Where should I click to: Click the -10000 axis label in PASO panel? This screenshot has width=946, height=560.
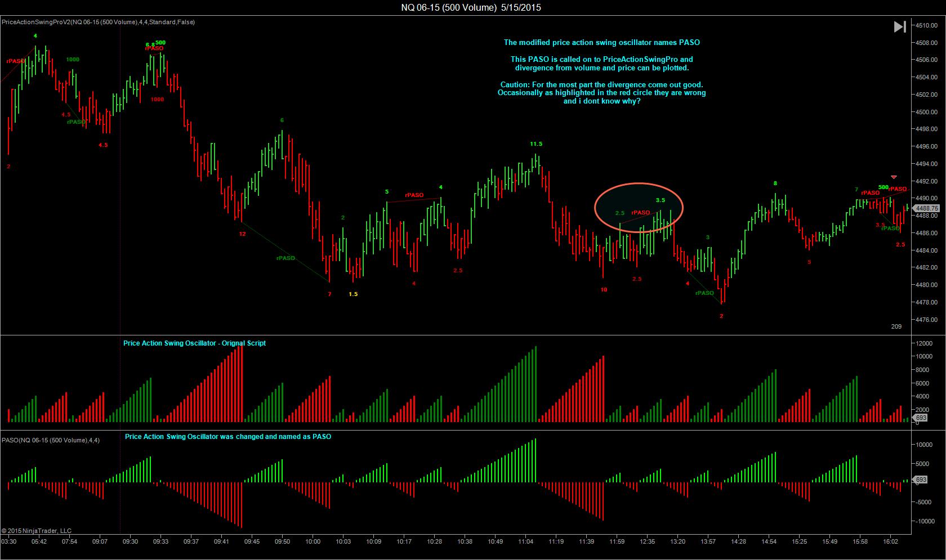925,521
